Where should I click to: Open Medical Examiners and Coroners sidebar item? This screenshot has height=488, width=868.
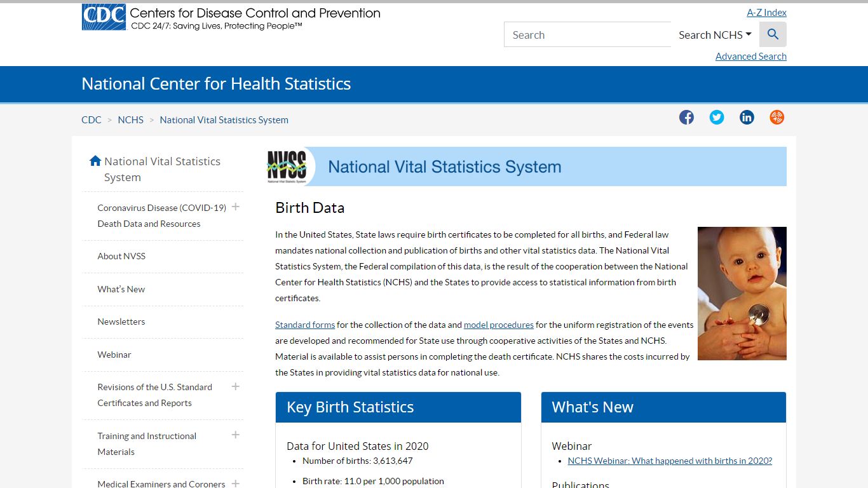click(x=161, y=484)
